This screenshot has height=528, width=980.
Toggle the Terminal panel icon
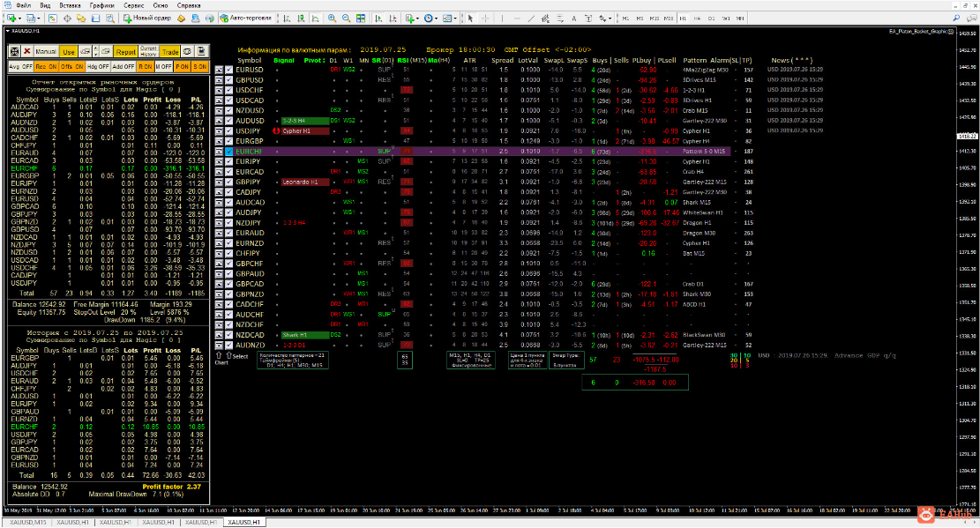[95, 19]
